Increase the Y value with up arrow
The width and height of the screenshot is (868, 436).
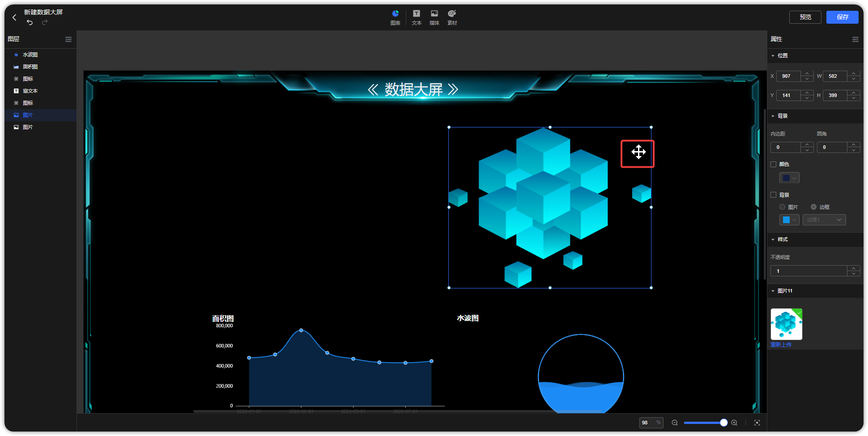[x=807, y=93]
